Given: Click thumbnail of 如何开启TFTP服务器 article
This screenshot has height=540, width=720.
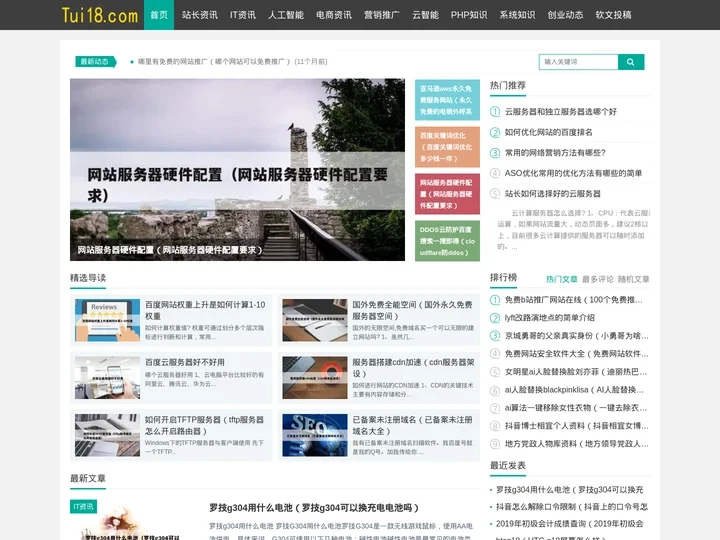Looking at the screenshot, I should 107,435.
